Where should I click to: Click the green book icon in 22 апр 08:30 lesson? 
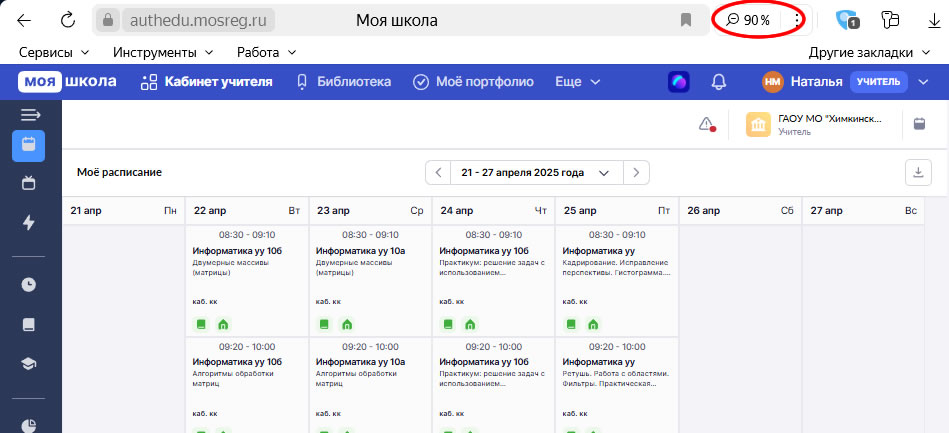pos(201,324)
